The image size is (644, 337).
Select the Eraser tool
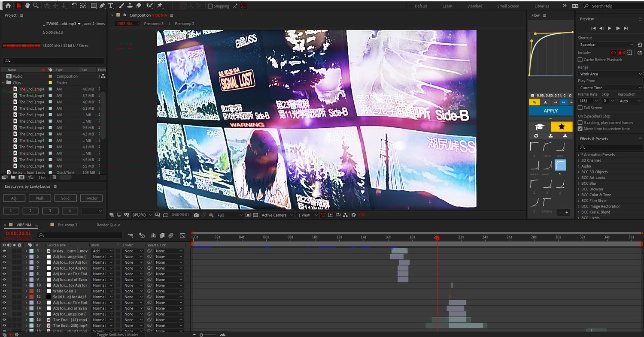138,6
